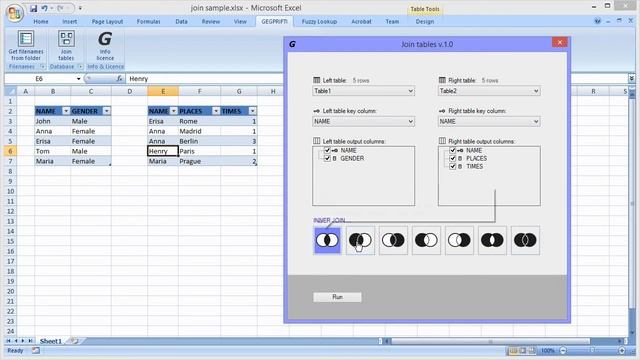This screenshot has width=640, height=360.
Task: Pick left-only join icon with white overlap
Action: point(426,240)
